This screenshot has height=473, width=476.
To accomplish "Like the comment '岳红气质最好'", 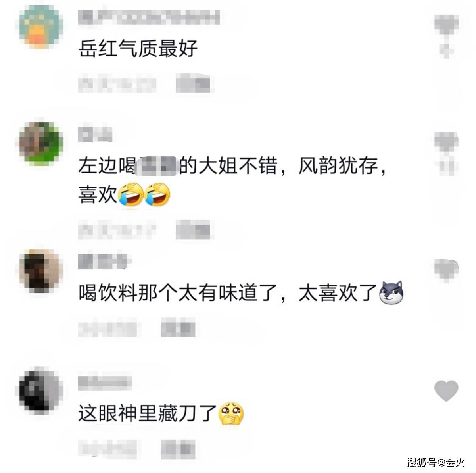I will [446, 25].
